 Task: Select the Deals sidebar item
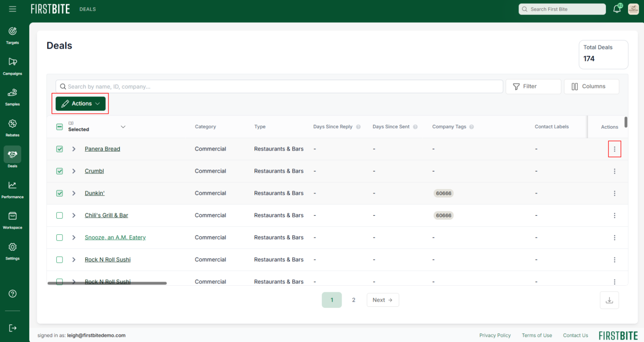(13, 157)
